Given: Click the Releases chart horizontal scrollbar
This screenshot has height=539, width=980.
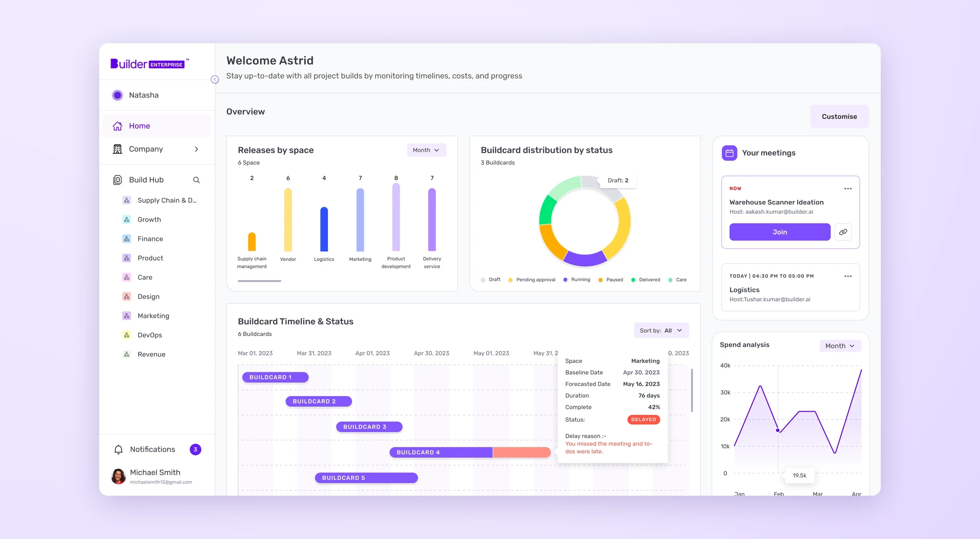Looking at the screenshot, I should (x=259, y=281).
